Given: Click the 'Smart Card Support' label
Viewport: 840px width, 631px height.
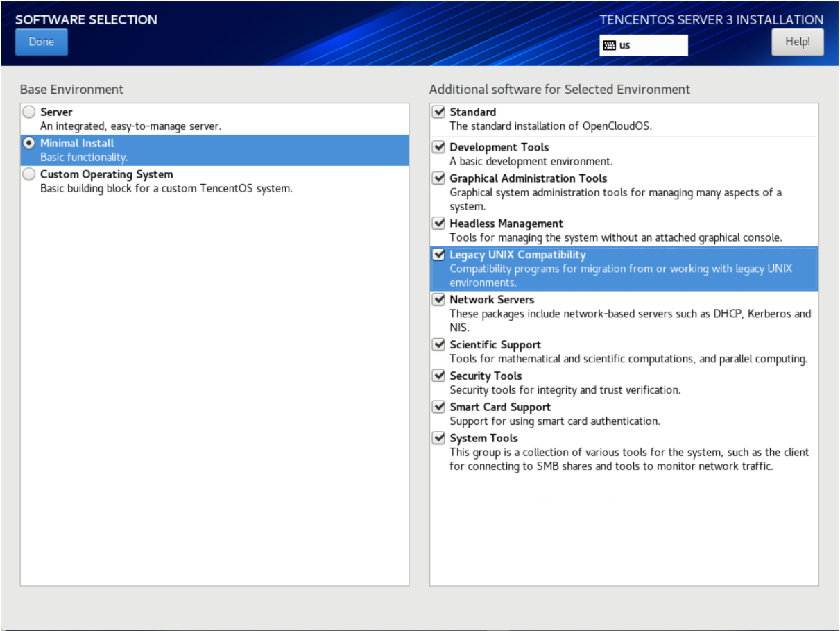Looking at the screenshot, I should pyautogui.click(x=500, y=407).
